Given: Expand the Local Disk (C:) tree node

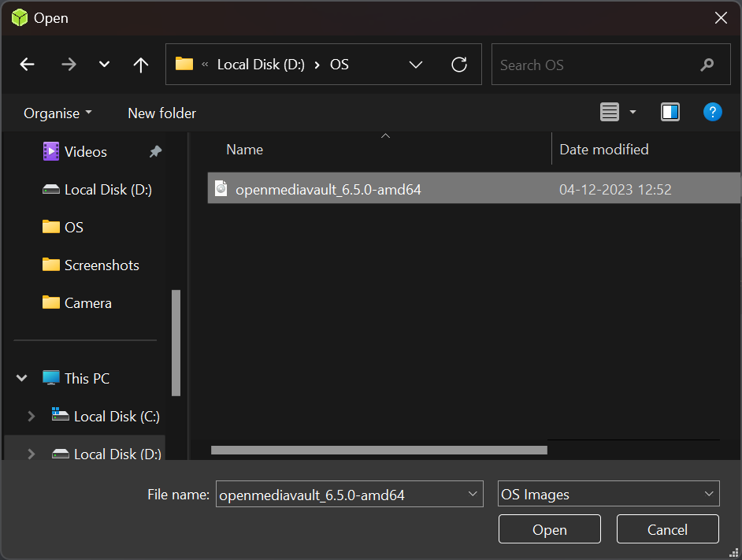Looking at the screenshot, I should point(31,417).
